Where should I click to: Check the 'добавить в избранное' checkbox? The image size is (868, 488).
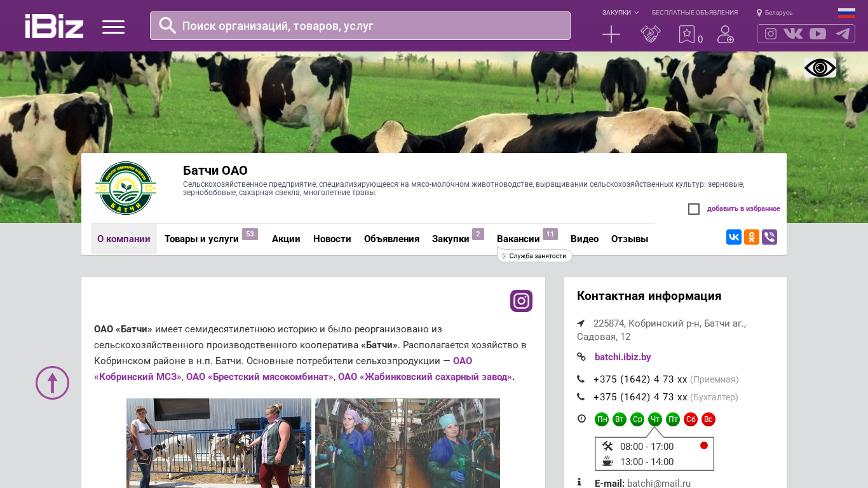pos(694,209)
